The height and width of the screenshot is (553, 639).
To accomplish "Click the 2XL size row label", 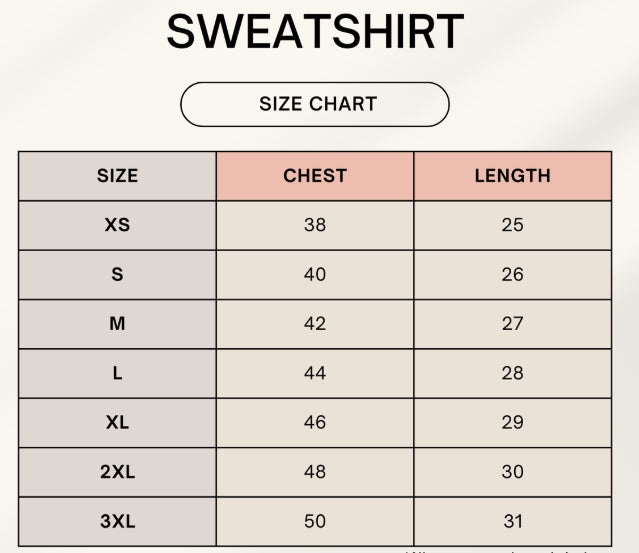I will 117,472.
